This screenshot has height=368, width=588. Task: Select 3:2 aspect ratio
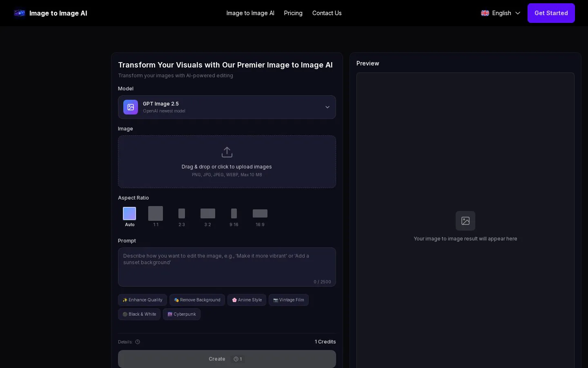[x=208, y=217]
